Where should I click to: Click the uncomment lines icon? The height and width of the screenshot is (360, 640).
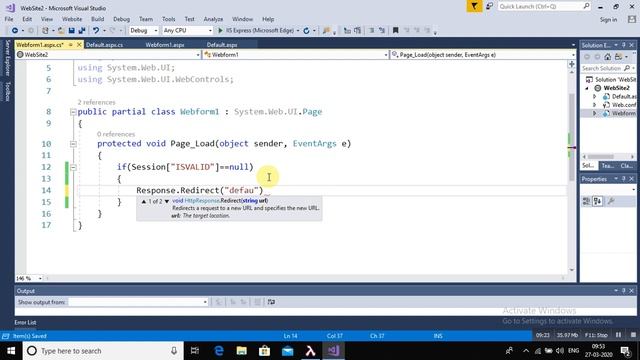click(x=382, y=31)
